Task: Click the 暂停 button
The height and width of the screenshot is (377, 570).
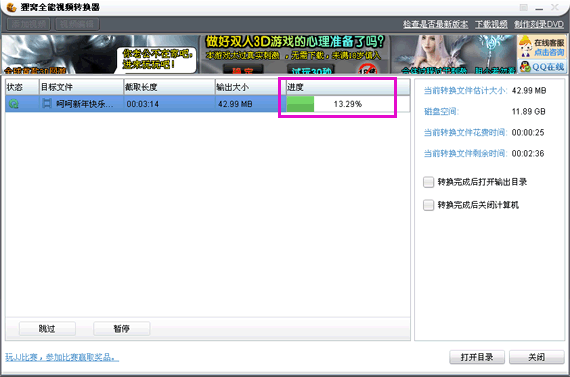Action: [121, 329]
